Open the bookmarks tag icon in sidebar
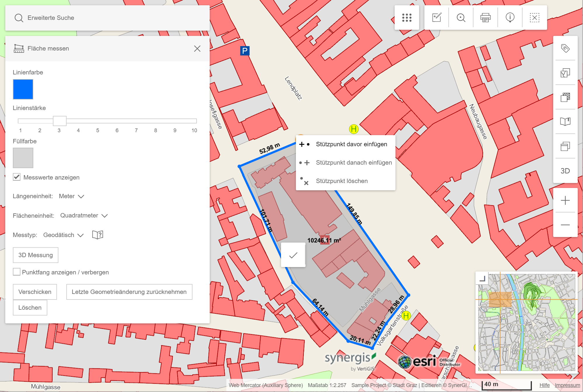Image resolution: width=583 pixels, height=392 pixels. [565, 48]
